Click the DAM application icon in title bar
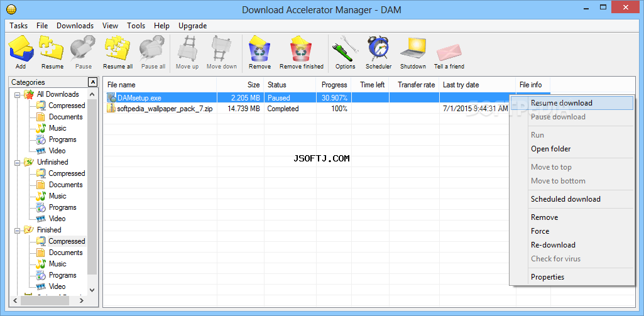Image resolution: width=644 pixels, height=316 pixels. pos(12,9)
